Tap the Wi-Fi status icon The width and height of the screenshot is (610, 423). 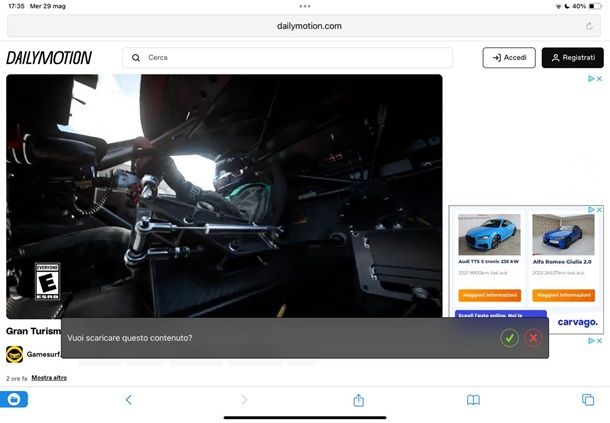[x=558, y=6]
